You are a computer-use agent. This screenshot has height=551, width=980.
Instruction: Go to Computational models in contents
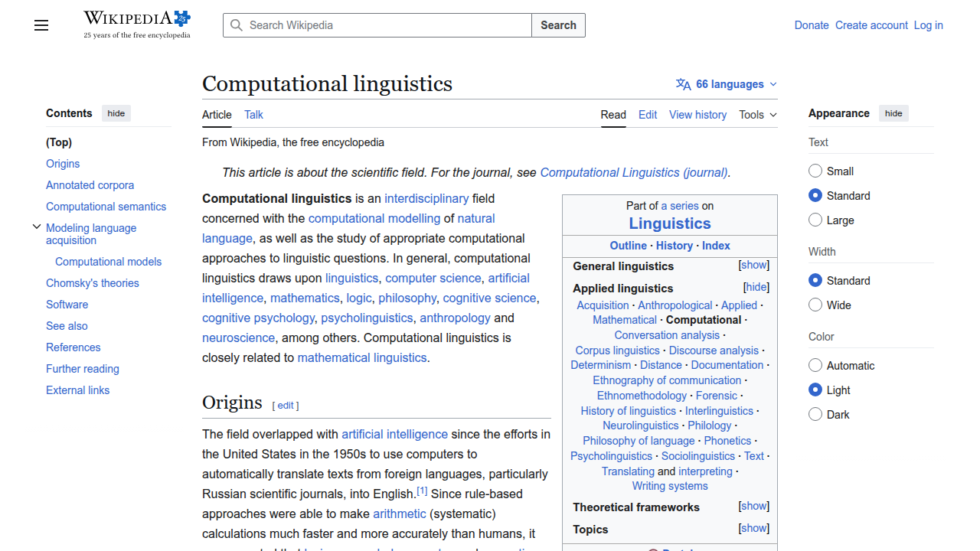(108, 262)
